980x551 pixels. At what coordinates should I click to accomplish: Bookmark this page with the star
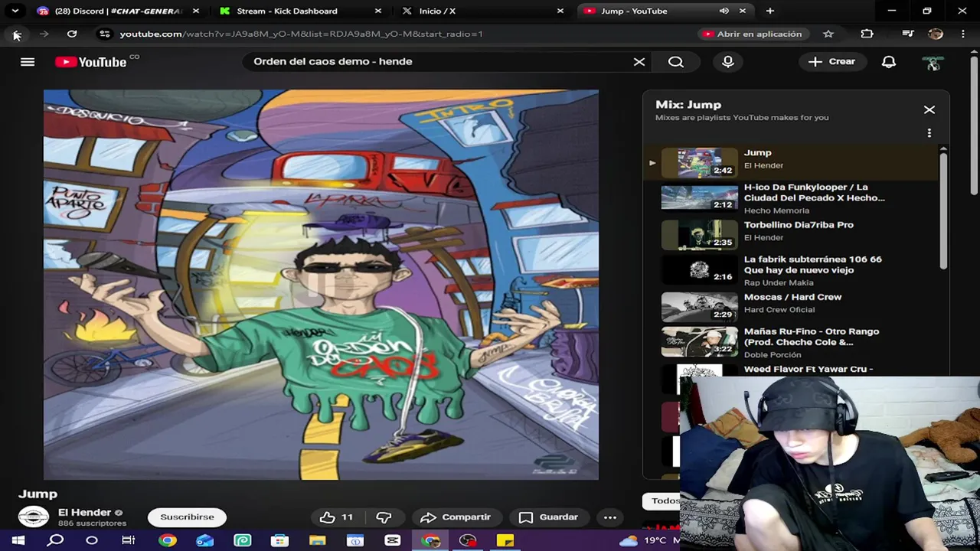point(828,34)
